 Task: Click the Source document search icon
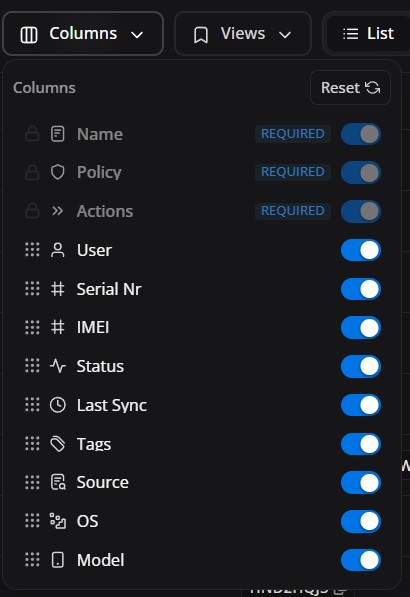(58, 482)
